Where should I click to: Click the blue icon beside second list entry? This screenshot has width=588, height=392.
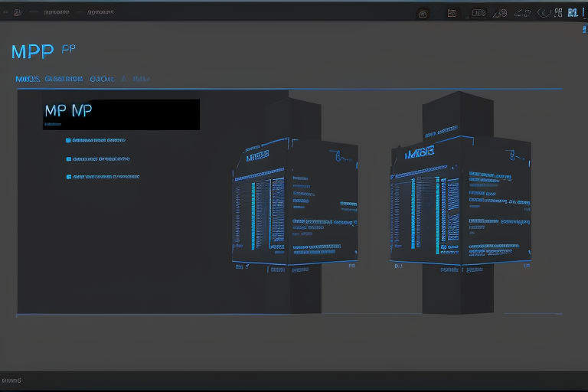coord(68,158)
